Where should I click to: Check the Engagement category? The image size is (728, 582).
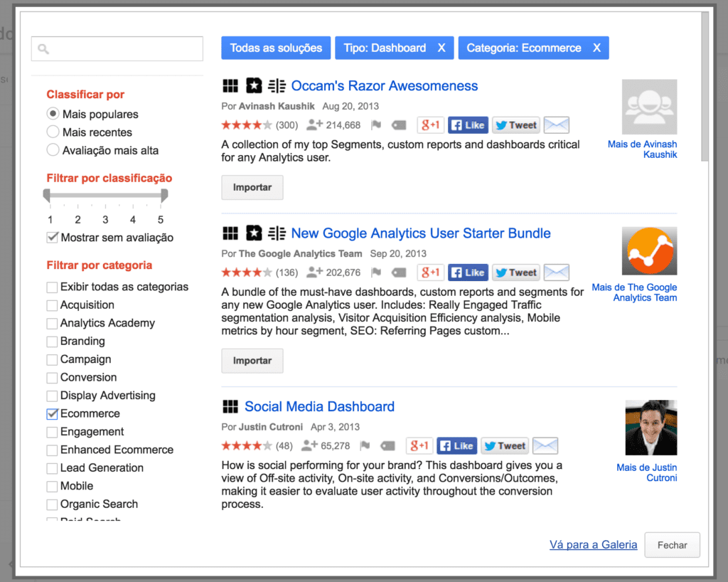click(x=52, y=432)
